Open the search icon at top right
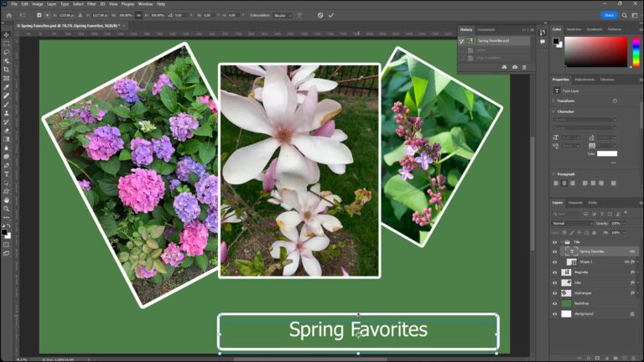This screenshot has width=644, height=362. (x=624, y=15)
